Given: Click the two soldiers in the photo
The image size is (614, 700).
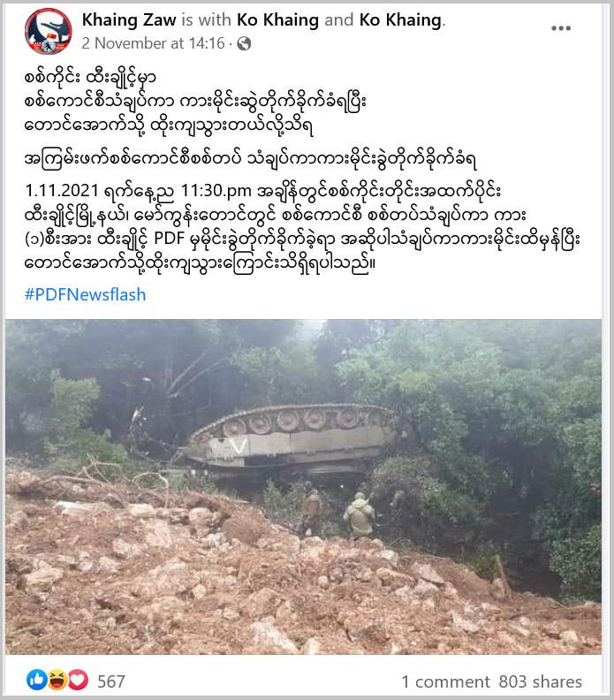Looking at the screenshot, I should tap(337, 509).
